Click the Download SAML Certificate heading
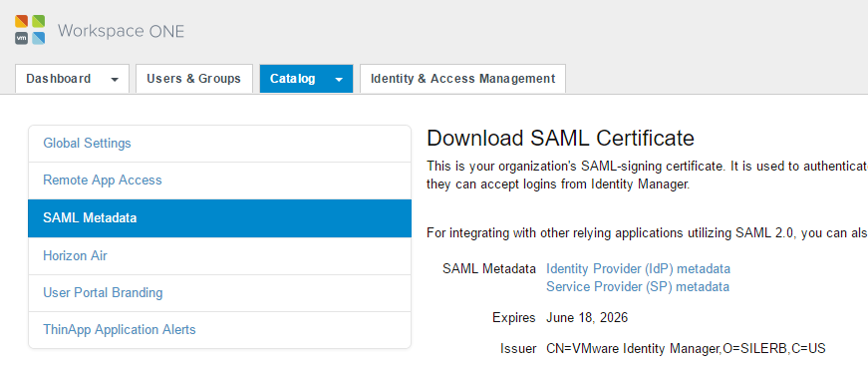The image size is (868, 369). 560,138
